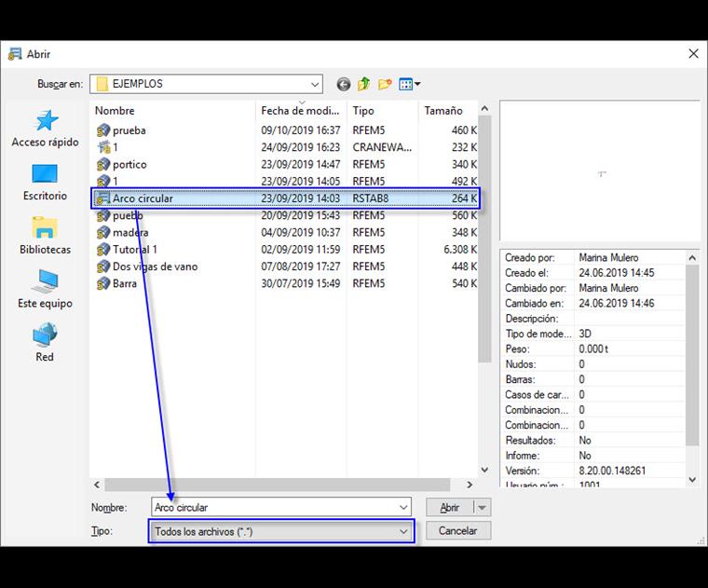This screenshot has width=708, height=588.
Task: Open Acceso rápido location
Action: click(x=45, y=129)
